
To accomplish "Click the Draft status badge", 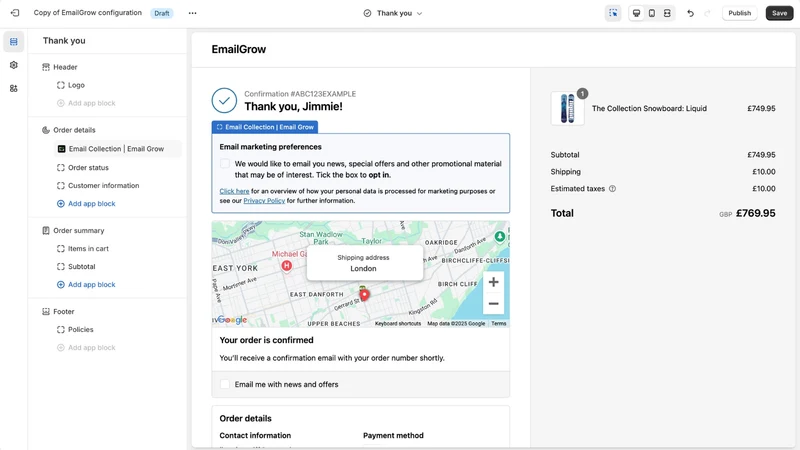I will tap(162, 13).
